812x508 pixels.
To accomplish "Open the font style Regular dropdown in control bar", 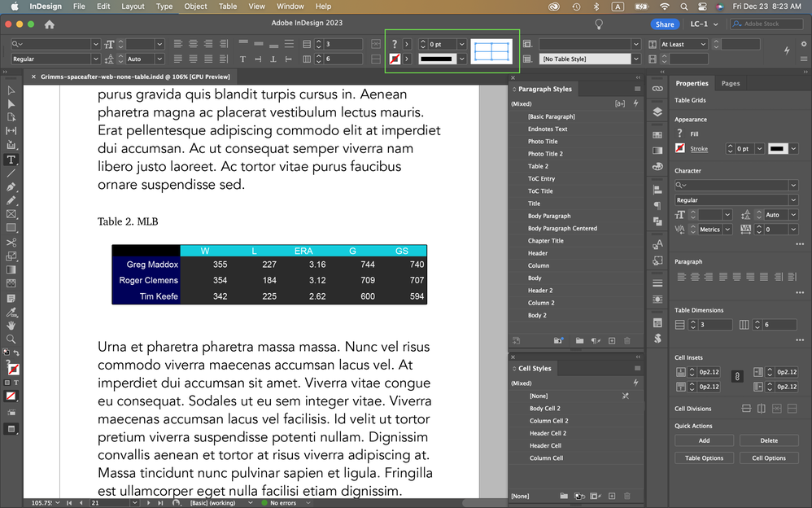I will click(x=95, y=59).
